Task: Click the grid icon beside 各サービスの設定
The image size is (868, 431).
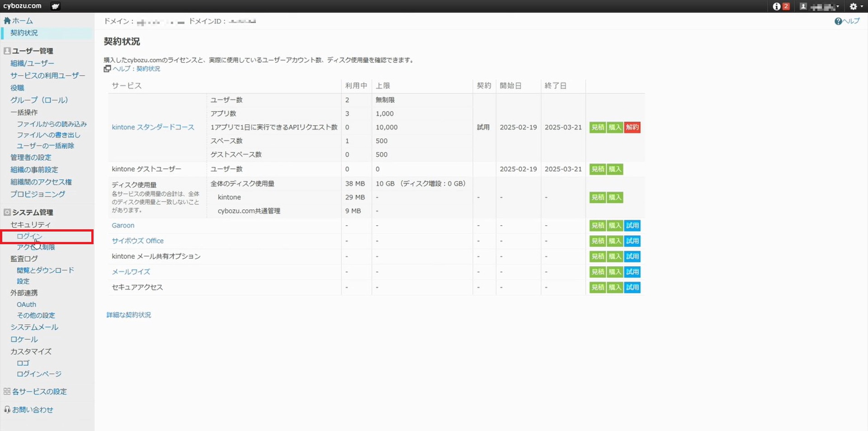Action: [x=7, y=391]
